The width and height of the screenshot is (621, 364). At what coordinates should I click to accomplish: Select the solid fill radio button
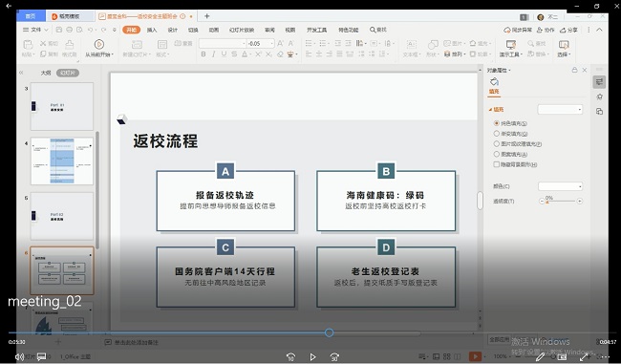496,123
